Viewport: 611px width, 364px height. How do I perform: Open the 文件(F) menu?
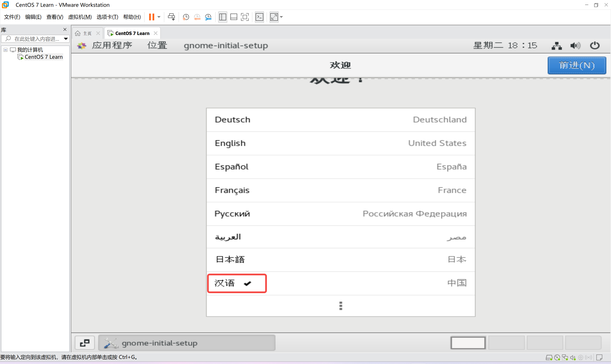click(12, 17)
